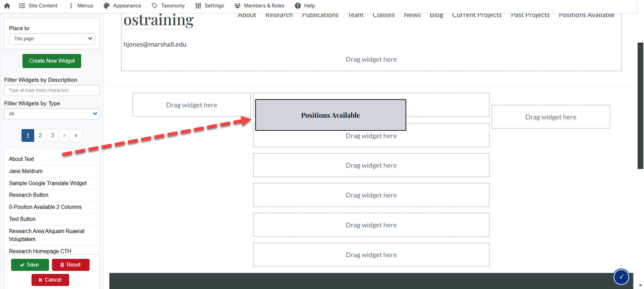Select the Research Button widget
Screen dimensions: 644x289
pyautogui.click(x=29, y=195)
